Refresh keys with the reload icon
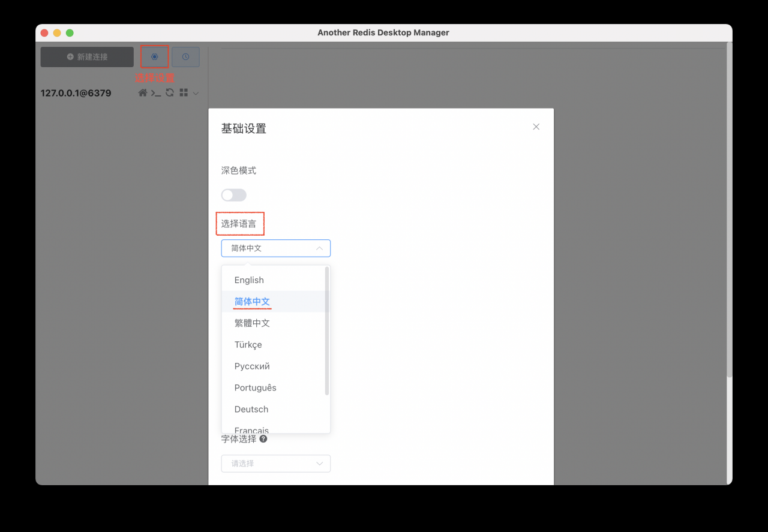The image size is (768, 532). click(169, 93)
